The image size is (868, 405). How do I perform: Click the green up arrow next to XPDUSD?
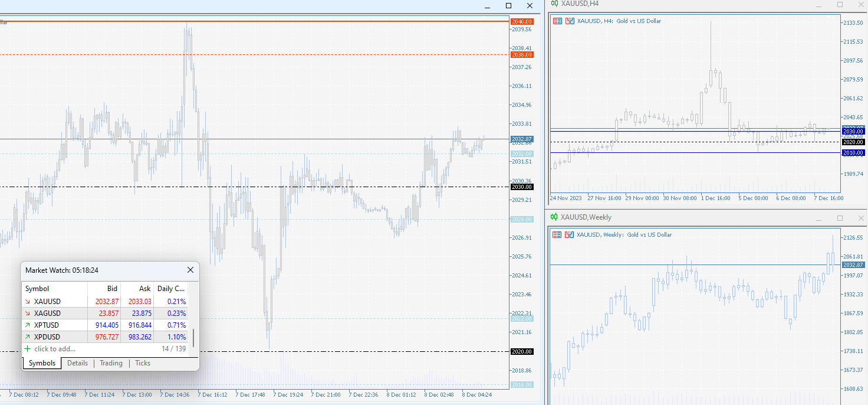(27, 337)
